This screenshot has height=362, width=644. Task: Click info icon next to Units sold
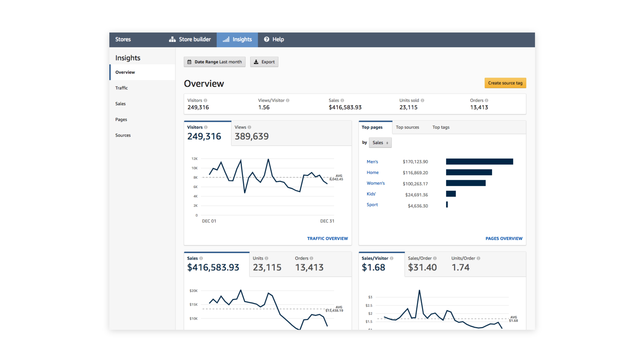coord(422,100)
